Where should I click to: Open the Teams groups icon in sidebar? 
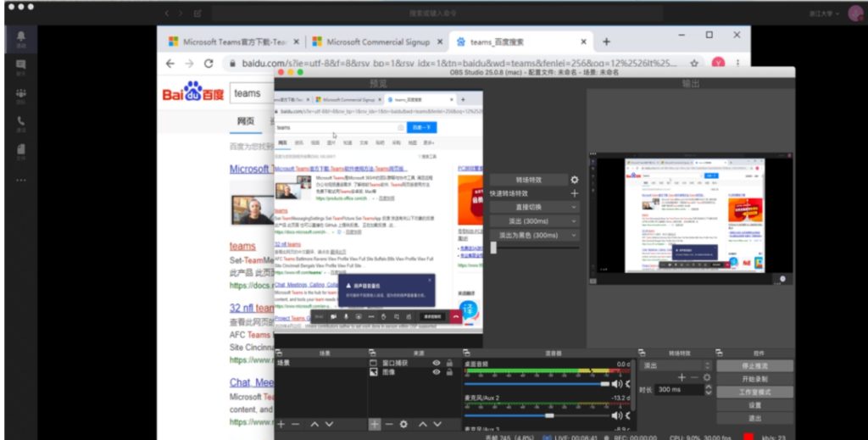(x=21, y=96)
